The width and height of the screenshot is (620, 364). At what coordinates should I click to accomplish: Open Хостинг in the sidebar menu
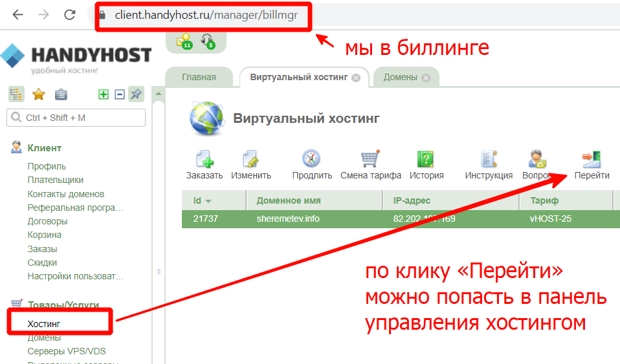[44, 323]
